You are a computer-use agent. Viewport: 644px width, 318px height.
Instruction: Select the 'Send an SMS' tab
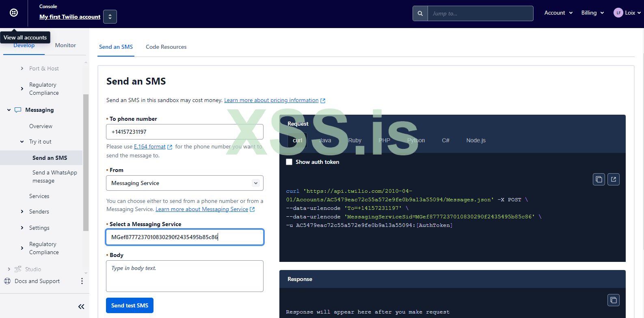pos(116,47)
